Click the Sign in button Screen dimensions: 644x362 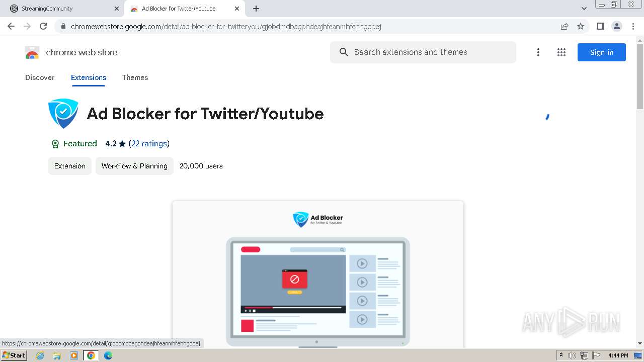(x=602, y=52)
